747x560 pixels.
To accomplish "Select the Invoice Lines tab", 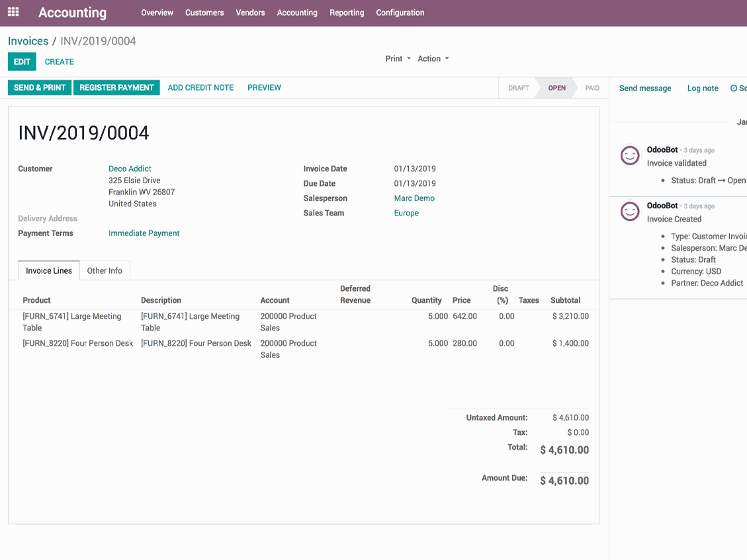I will (x=48, y=270).
